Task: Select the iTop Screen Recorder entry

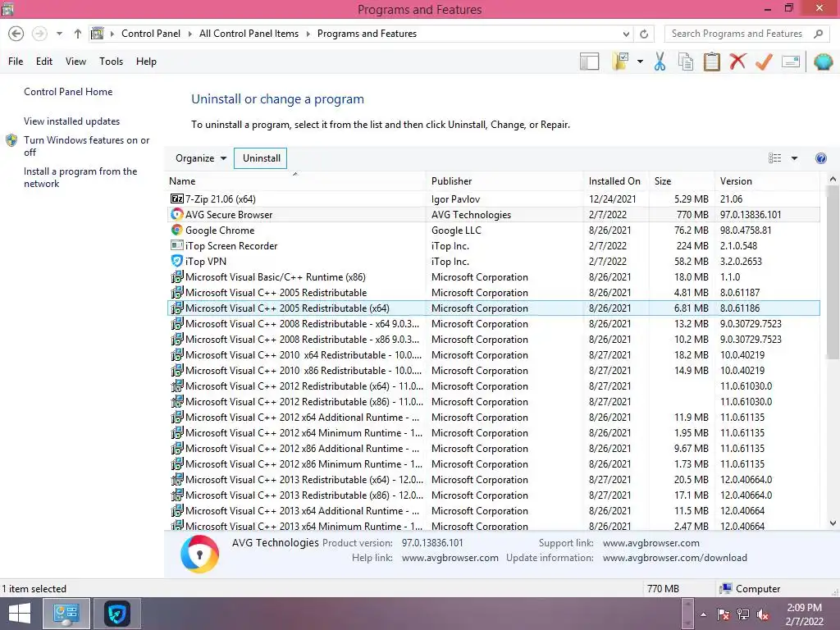Action: tap(493, 245)
